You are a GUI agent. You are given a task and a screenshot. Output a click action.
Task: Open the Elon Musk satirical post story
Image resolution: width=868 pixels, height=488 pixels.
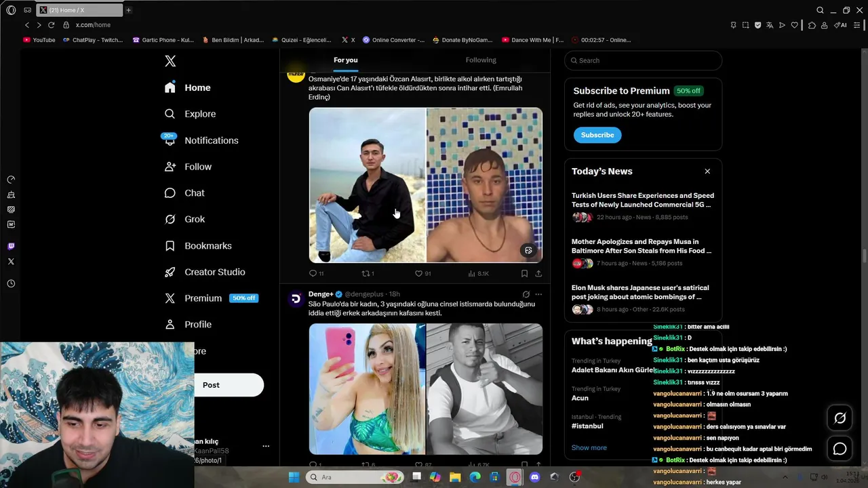pyautogui.click(x=643, y=298)
